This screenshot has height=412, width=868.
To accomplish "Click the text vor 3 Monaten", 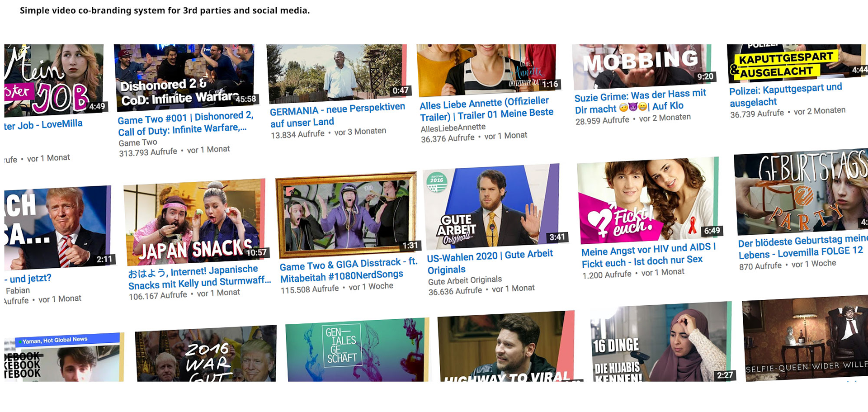I will coord(360,132).
